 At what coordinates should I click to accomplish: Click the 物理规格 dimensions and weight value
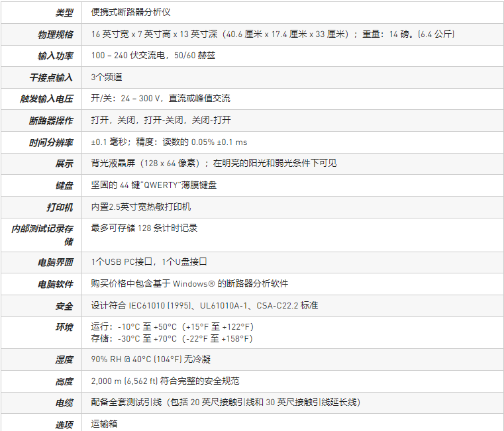point(272,34)
